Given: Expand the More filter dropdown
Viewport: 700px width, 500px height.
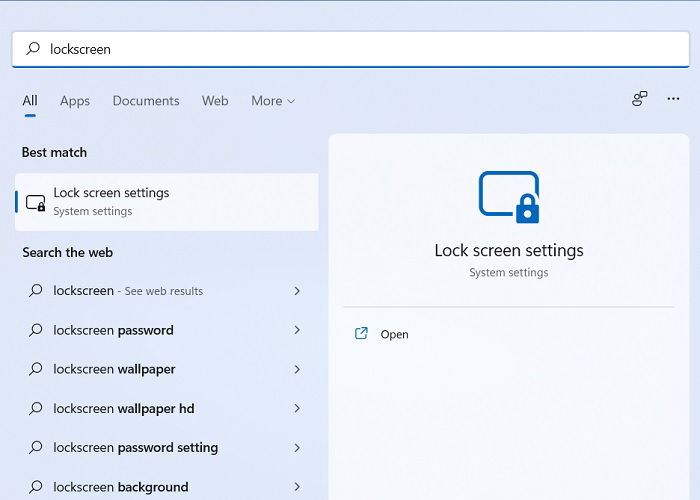Looking at the screenshot, I should [273, 101].
